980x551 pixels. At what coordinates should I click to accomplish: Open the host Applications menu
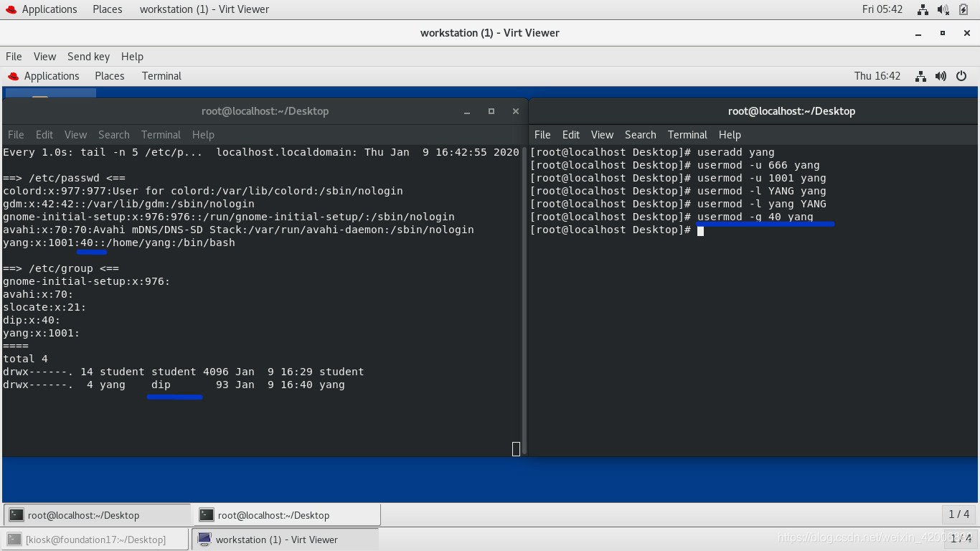pyautogui.click(x=49, y=9)
